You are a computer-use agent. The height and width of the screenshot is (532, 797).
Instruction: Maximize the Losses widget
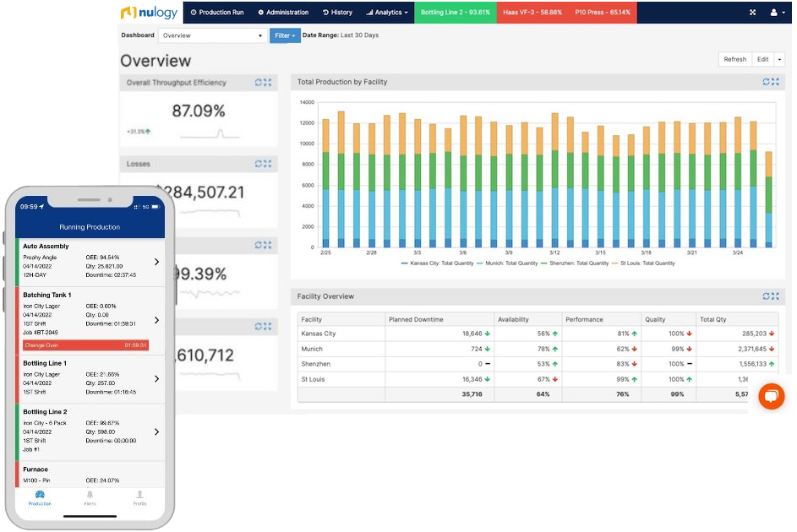click(x=268, y=164)
